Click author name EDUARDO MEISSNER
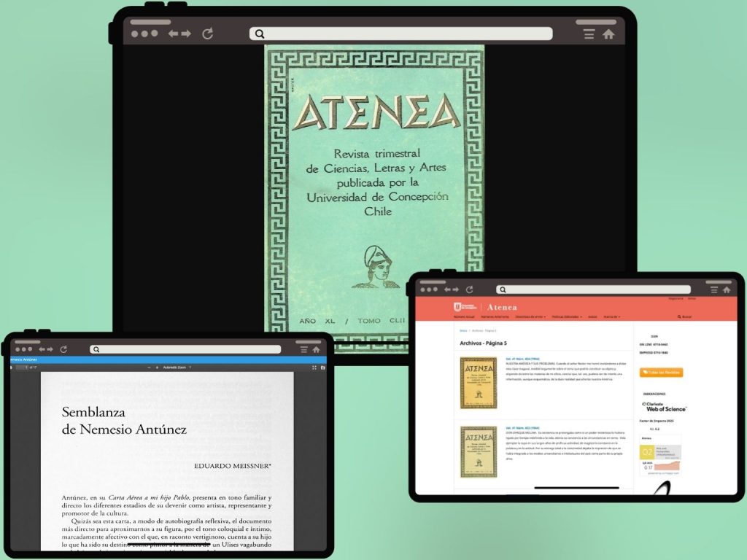The width and height of the screenshot is (747, 560). click(233, 466)
